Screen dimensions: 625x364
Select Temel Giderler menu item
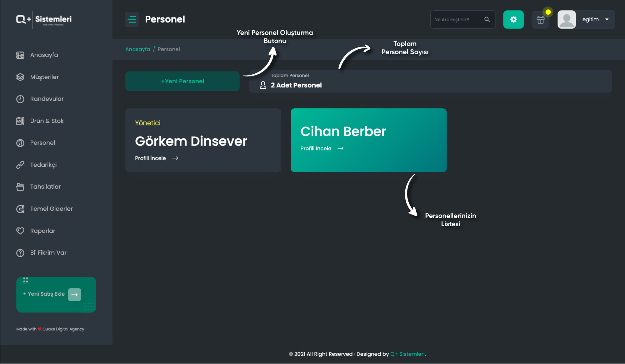51,209
